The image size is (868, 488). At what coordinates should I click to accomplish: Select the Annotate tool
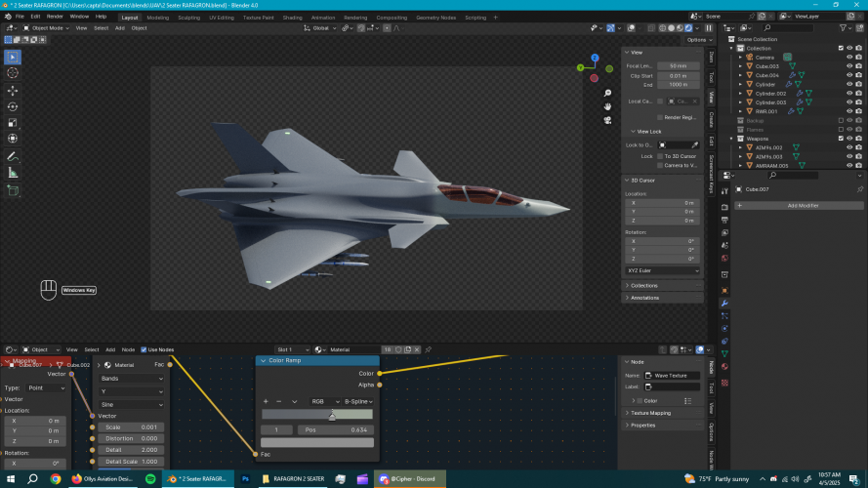13,156
